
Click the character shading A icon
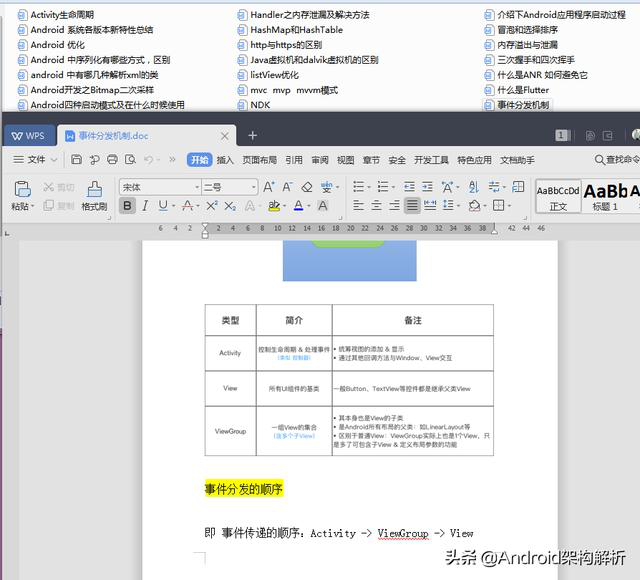point(322,206)
